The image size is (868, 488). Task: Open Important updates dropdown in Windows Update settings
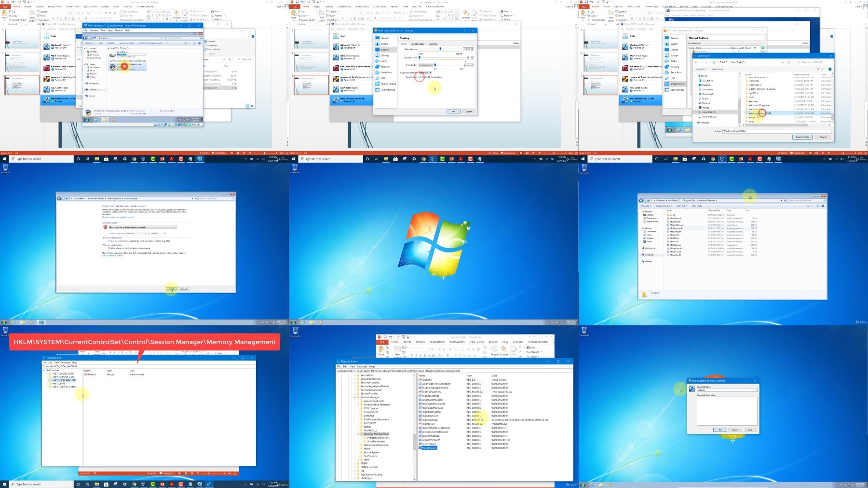coord(143,227)
